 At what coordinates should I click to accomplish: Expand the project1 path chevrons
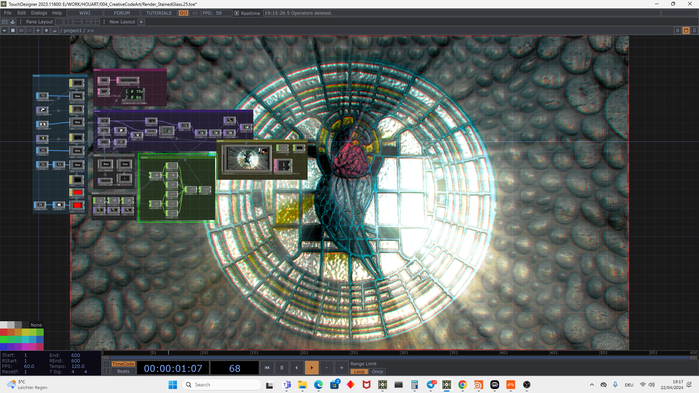coord(90,31)
